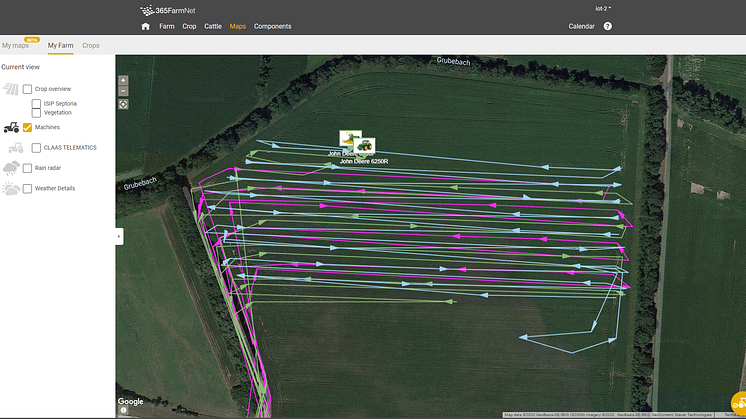Click the CLAAS TELEMATICS tractor icon
This screenshot has height=419, width=746.
pyautogui.click(x=16, y=148)
